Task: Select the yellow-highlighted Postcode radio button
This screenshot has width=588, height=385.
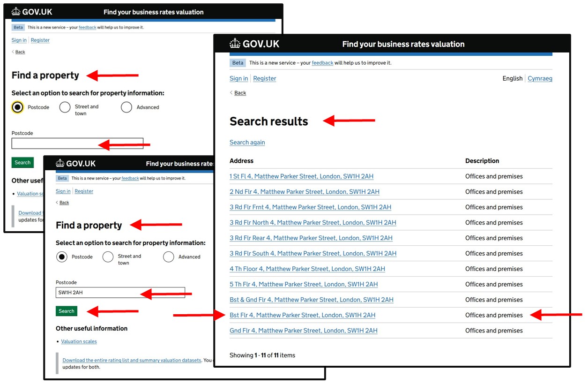Action: [x=17, y=107]
